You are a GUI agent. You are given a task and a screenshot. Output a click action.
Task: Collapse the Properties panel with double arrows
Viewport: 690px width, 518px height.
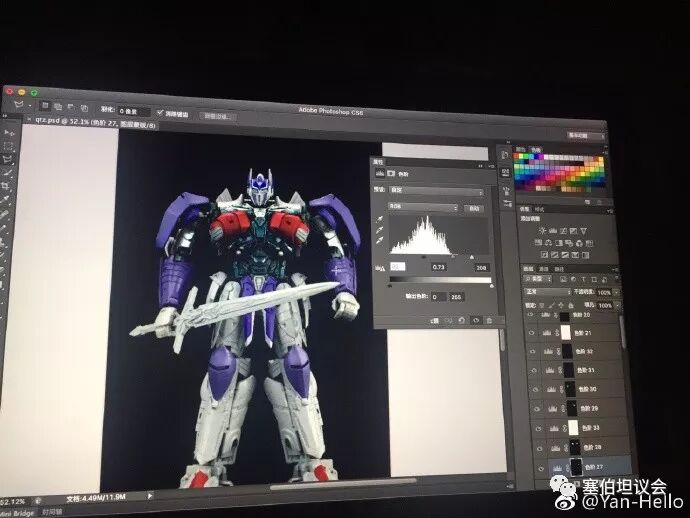481,165
